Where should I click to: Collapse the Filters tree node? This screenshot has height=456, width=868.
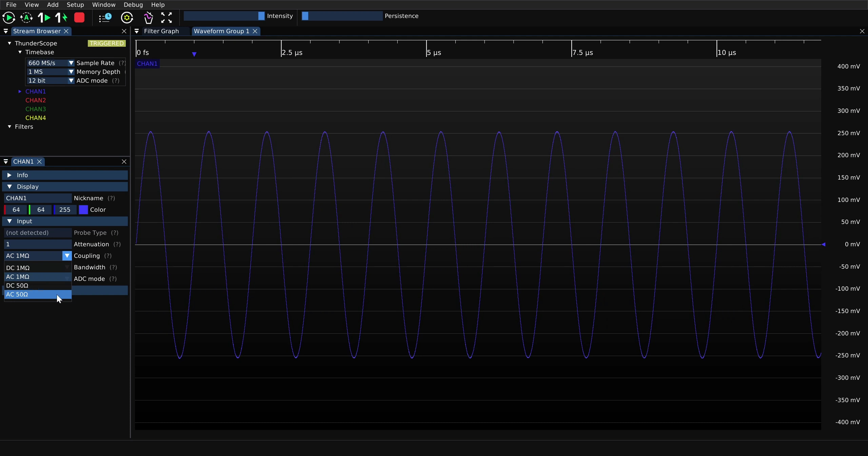(9, 127)
